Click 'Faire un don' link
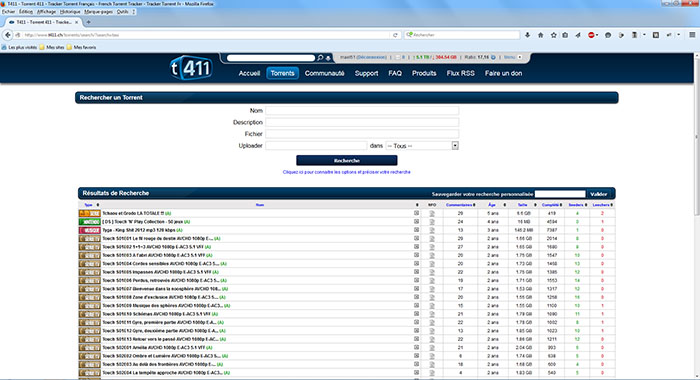 (x=503, y=73)
